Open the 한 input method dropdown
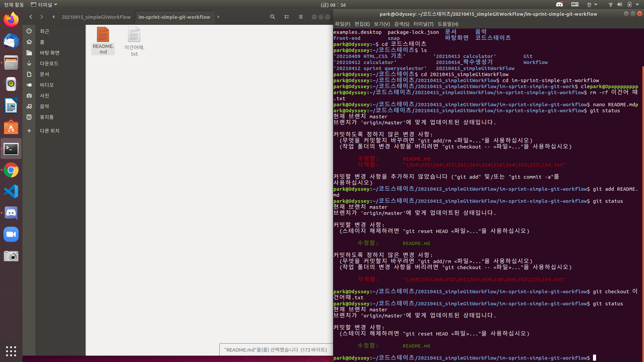The width and height of the screenshot is (644, 362). tap(592, 5)
